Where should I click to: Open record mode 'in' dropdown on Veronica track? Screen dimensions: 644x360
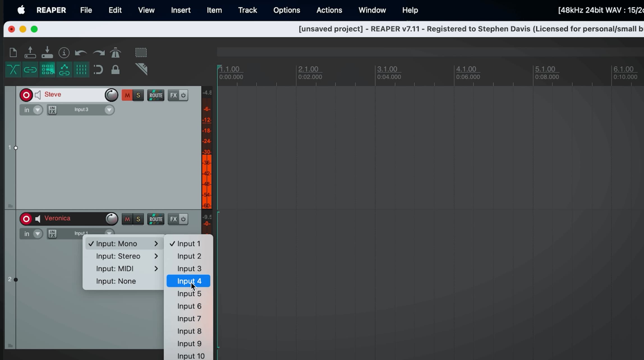point(31,234)
